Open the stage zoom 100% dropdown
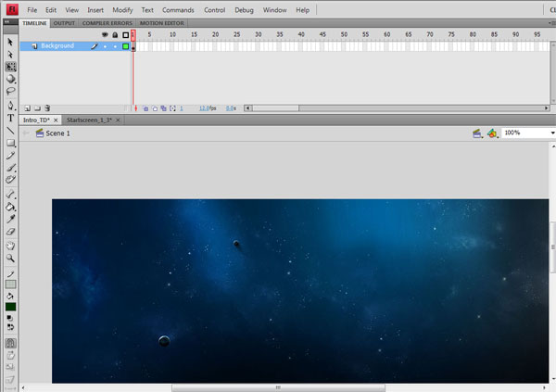 click(x=528, y=133)
